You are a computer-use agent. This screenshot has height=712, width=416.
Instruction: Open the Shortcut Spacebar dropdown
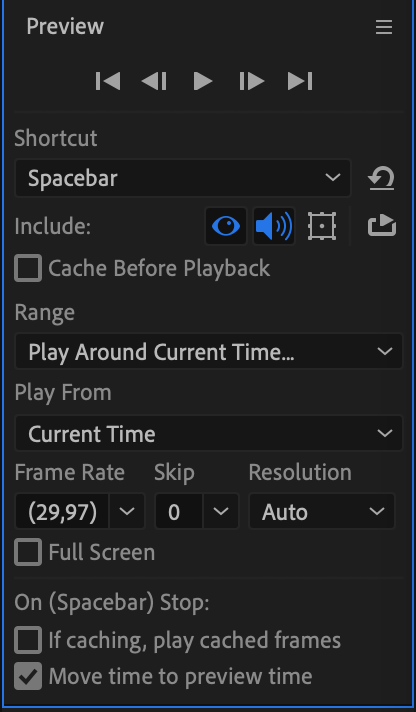click(x=183, y=178)
